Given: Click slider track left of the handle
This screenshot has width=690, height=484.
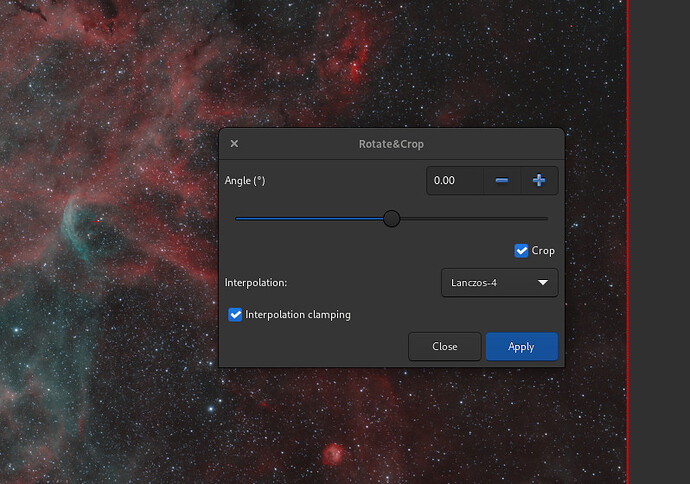Looking at the screenshot, I should click(310, 218).
